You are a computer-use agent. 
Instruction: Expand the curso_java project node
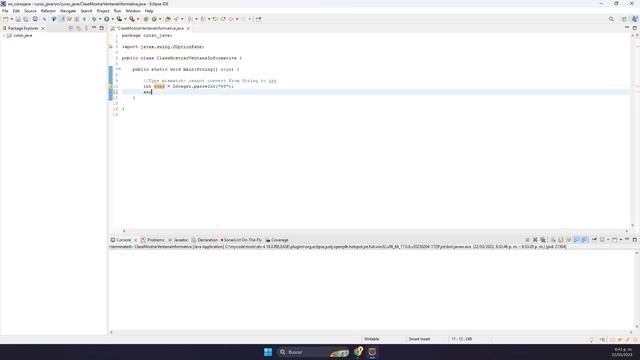pyautogui.click(x=4, y=36)
